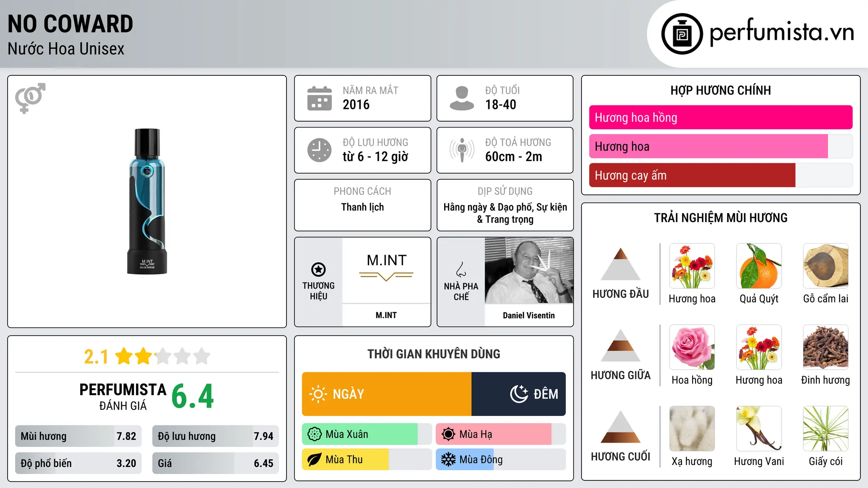Click the person silhouette age icon

(462, 98)
